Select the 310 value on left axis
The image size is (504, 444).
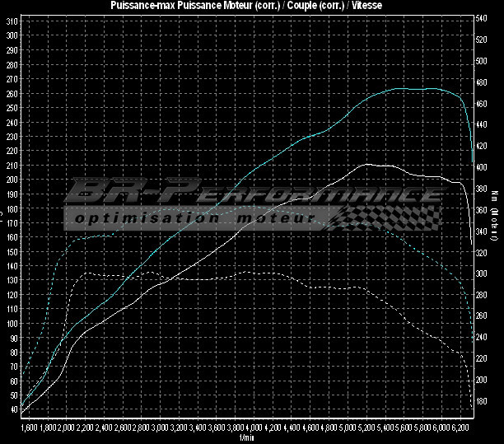coord(12,36)
